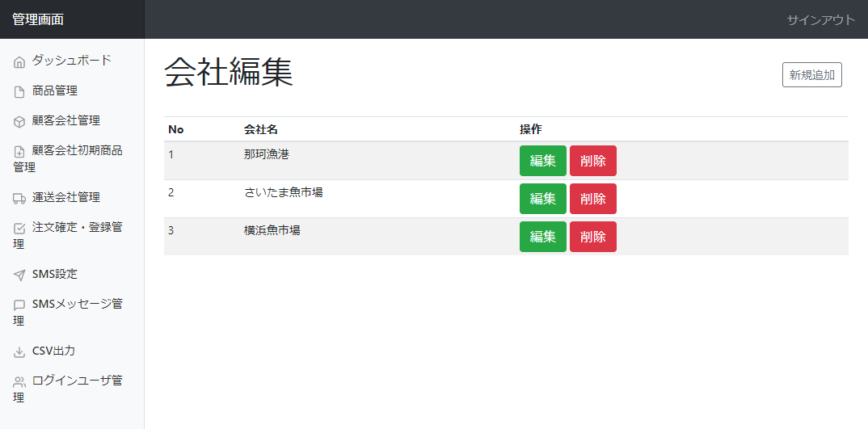
Task: Click the SMS message speech bubble icon
Action: (x=19, y=305)
